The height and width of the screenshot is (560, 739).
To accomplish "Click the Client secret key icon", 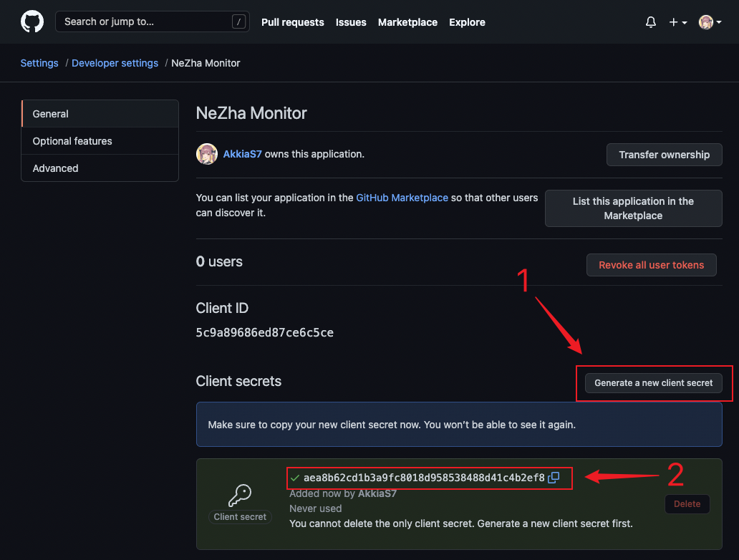I will [239, 494].
